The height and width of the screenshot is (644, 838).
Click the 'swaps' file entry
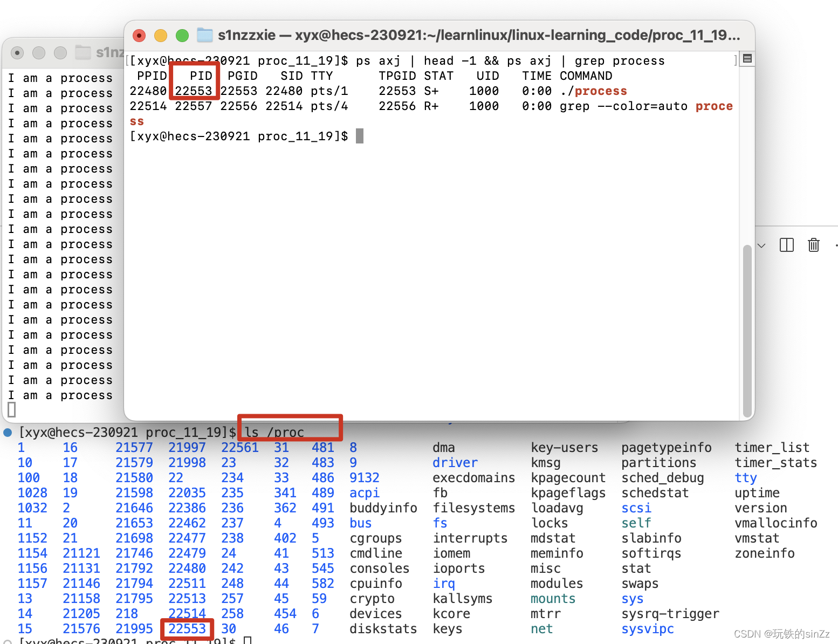(640, 584)
